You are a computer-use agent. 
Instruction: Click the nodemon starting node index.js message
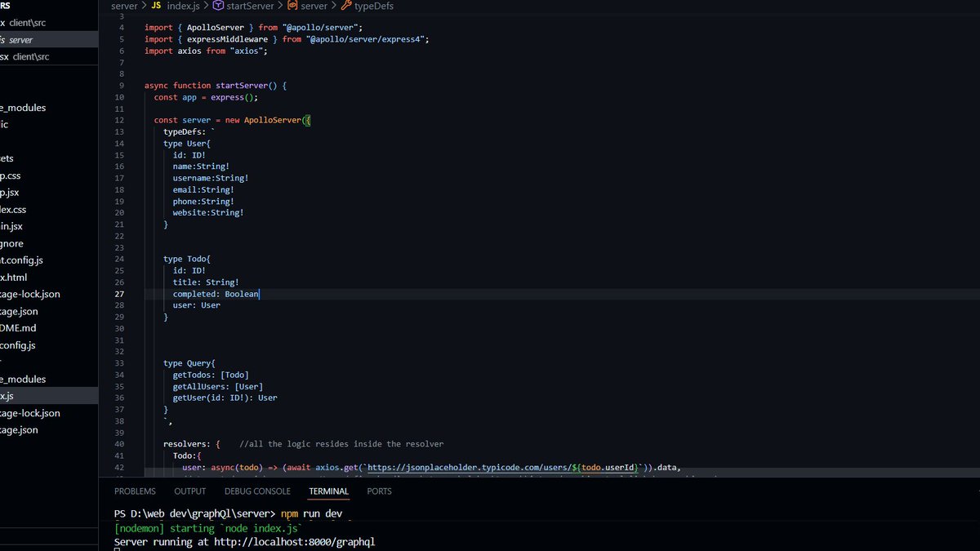click(209, 528)
